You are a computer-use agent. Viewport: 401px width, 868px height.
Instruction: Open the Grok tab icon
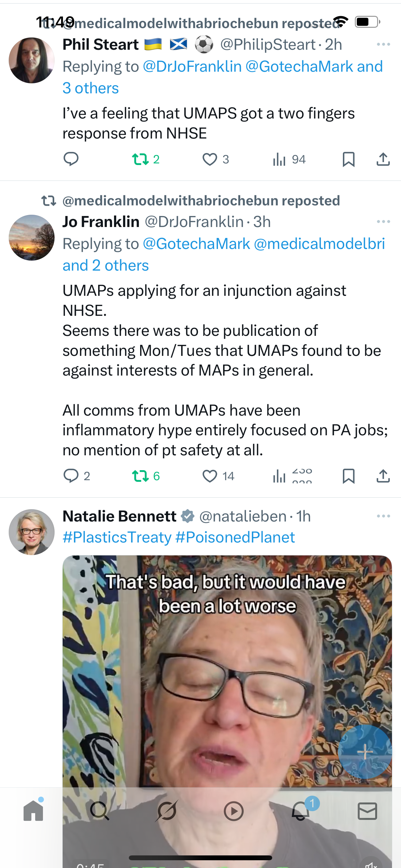pyautogui.click(x=167, y=811)
